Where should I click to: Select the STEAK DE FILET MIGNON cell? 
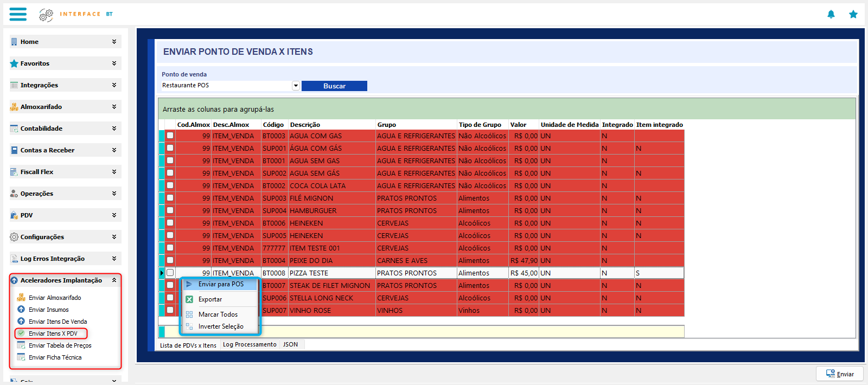click(x=331, y=285)
